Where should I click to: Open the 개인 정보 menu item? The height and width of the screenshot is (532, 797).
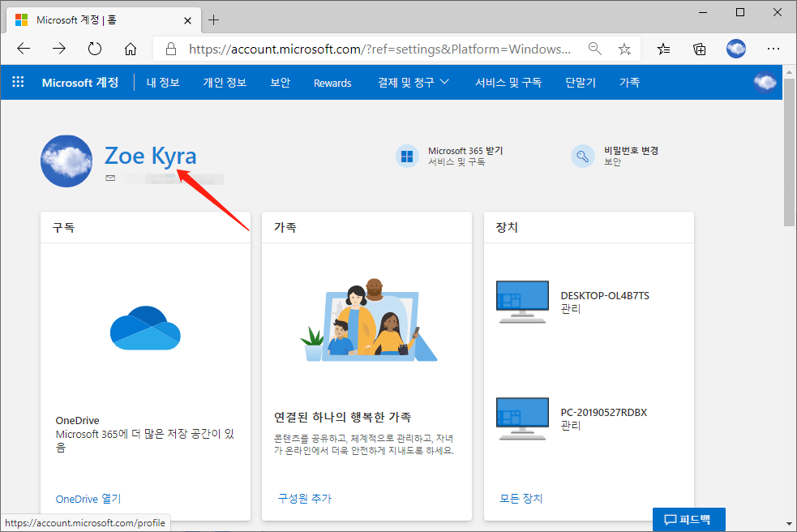225,83
